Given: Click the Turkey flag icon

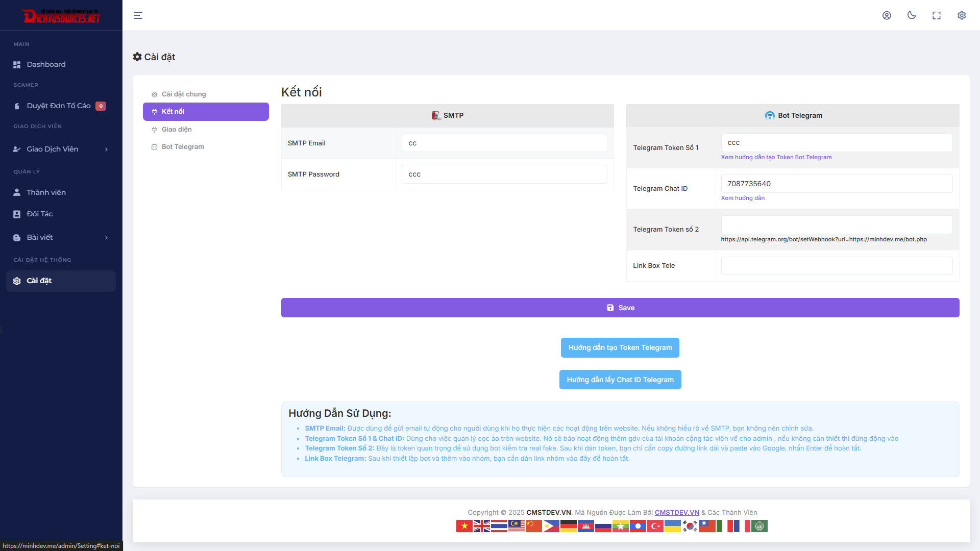Looking at the screenshot, I should tap(655, 526).
